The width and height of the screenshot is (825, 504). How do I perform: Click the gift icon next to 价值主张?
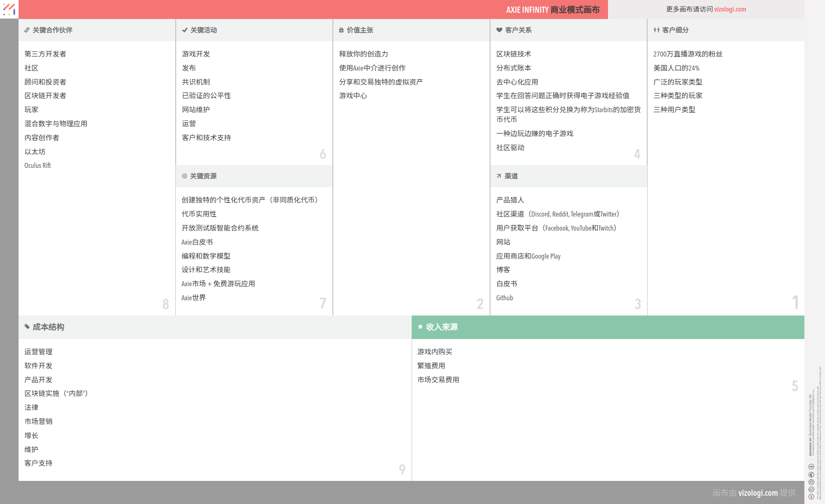[x=341, y=30]
